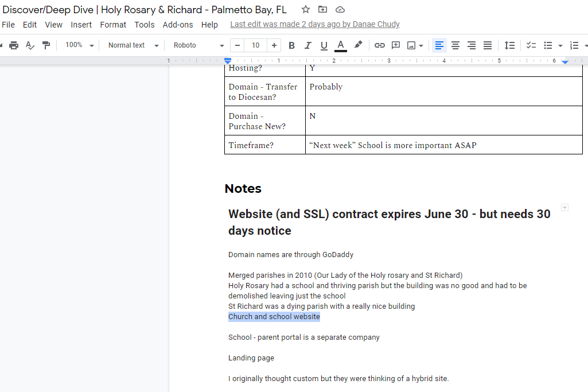Insert a link using the link icon
Screen dimensions: 588x392
click(379, 45)
